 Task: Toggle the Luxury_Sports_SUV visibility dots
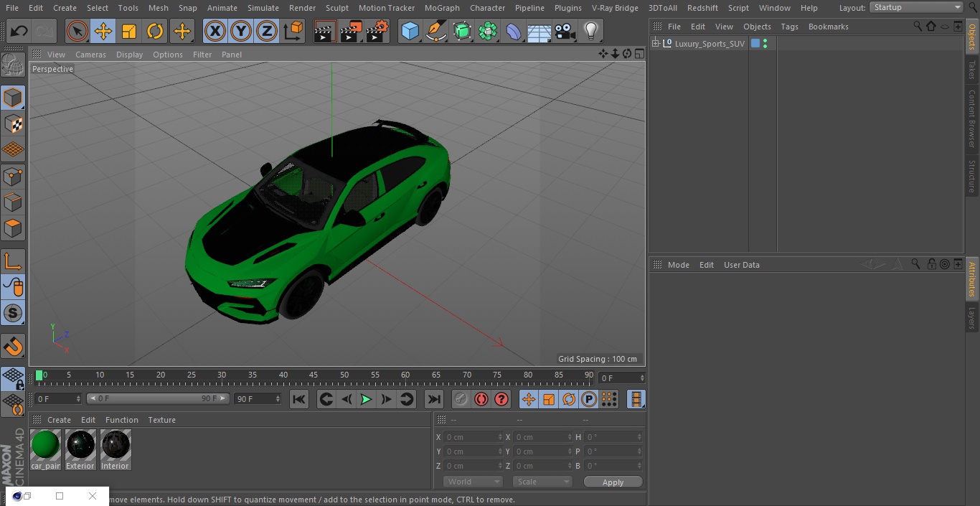point(765,44)
